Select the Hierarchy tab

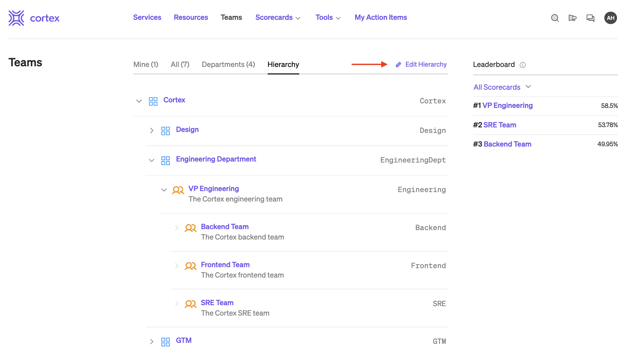[x=283, y=65]
